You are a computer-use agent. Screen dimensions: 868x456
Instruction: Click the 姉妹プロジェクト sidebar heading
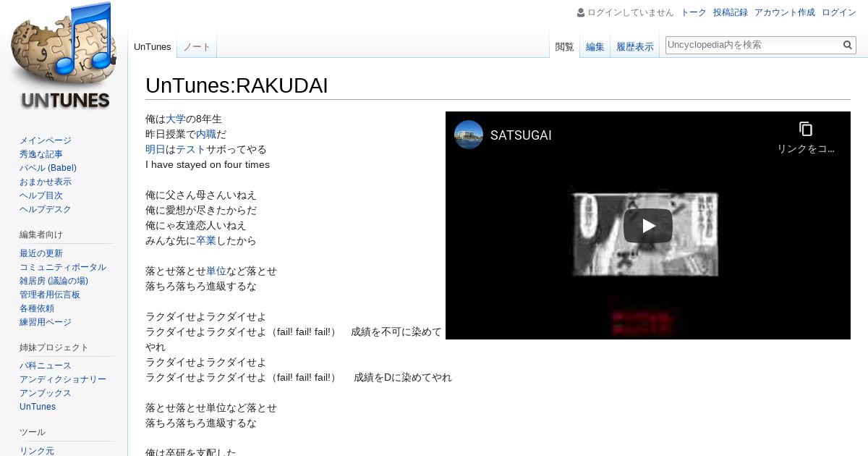tap(54, 347)
